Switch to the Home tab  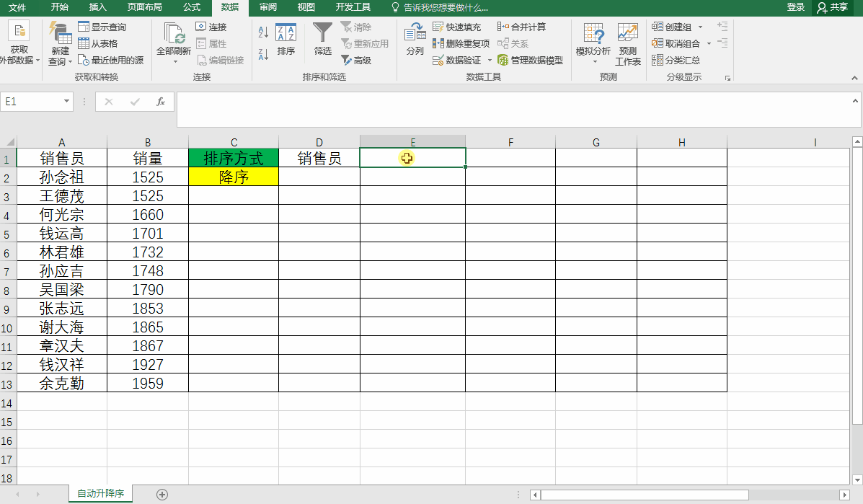(59, 7)
